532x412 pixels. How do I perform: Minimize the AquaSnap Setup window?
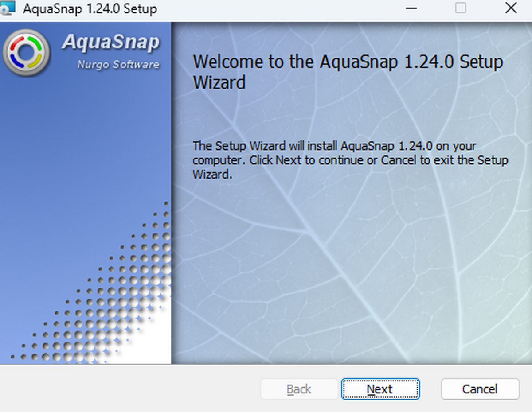point(411,8)
